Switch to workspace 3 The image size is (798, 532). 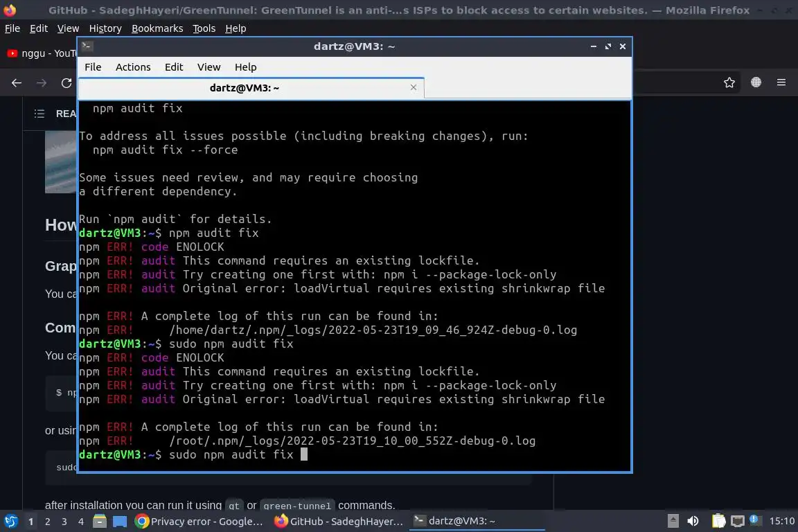coord(64,522)
